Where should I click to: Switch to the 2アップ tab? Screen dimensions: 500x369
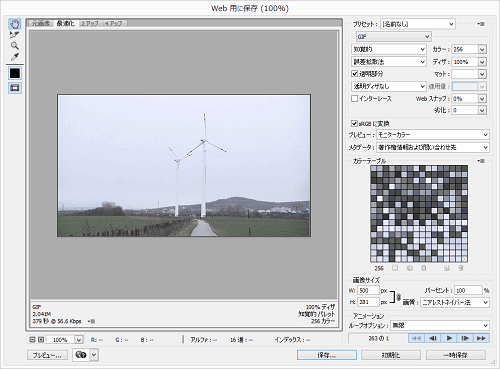[x=90, y=23]
